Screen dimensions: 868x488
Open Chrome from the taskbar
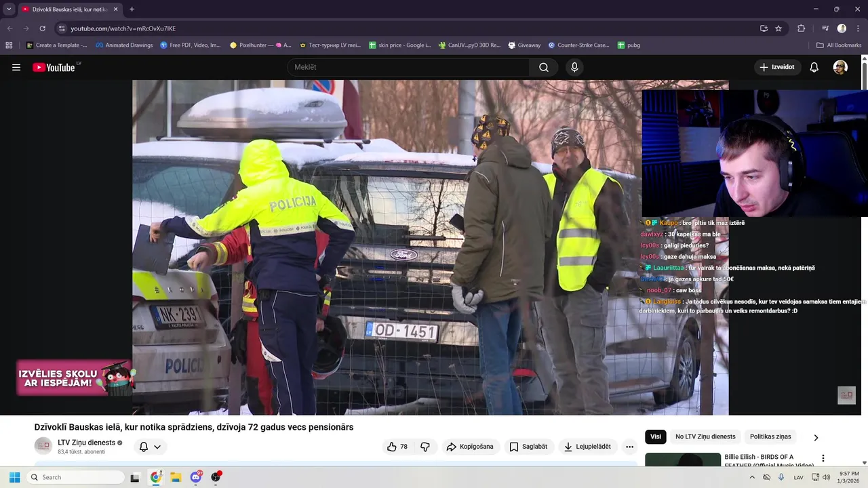(x=156, y=477)
